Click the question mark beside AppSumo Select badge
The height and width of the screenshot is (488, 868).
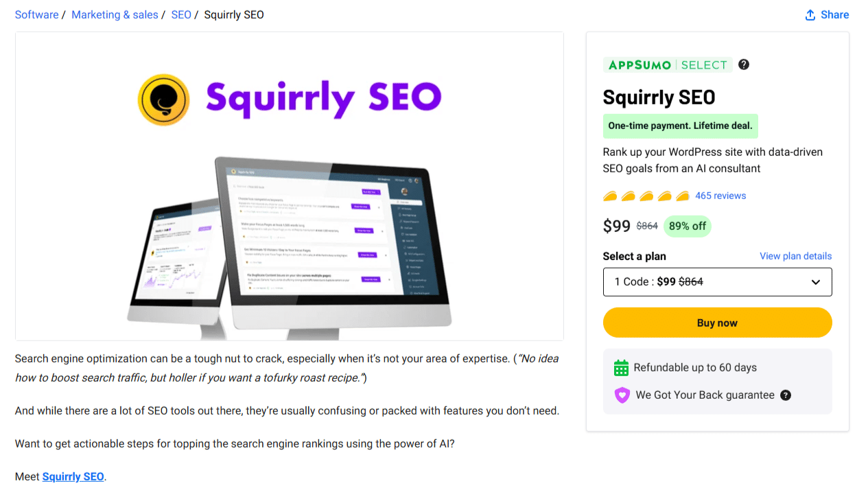(743, 65)
